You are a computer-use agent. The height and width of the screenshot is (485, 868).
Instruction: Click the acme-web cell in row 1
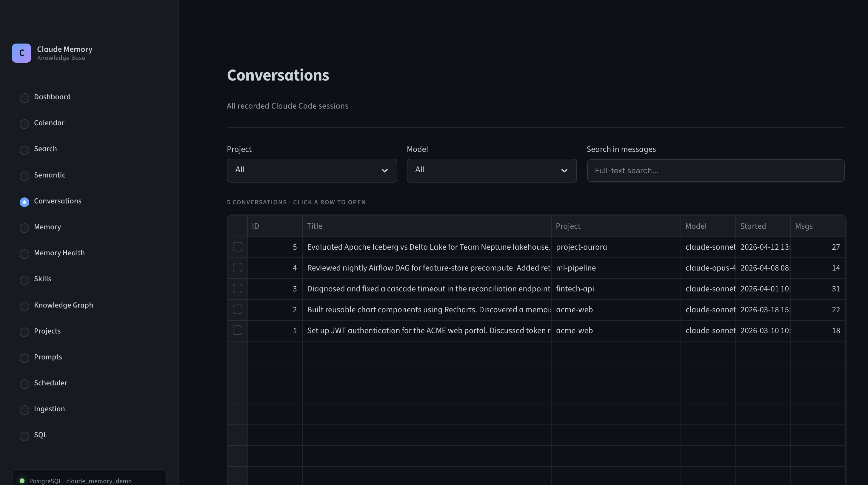click(615, 331)
